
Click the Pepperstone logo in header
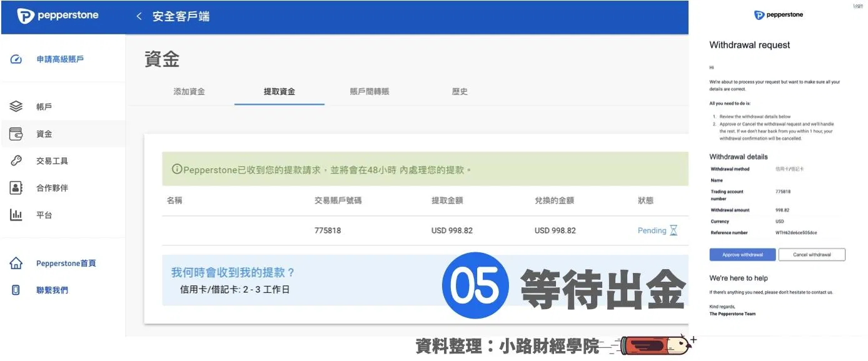(x=58, y=16)
